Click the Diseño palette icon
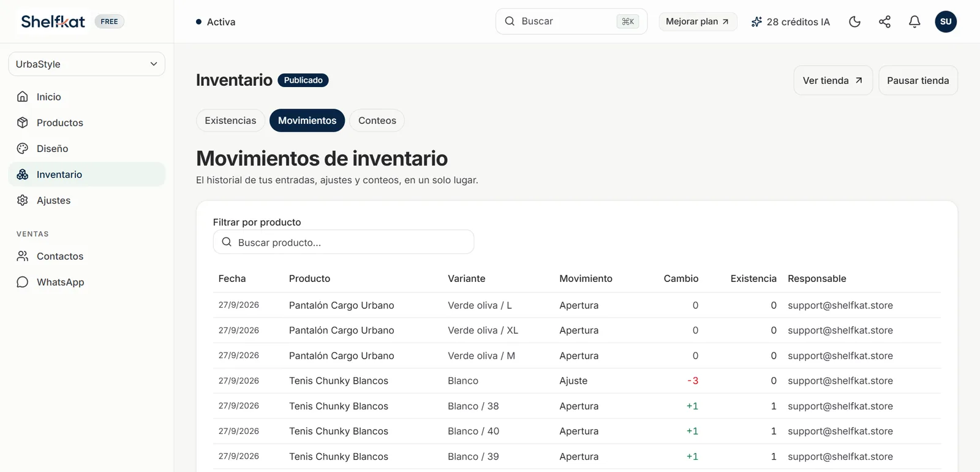The image size is (980, 472). 23,148
